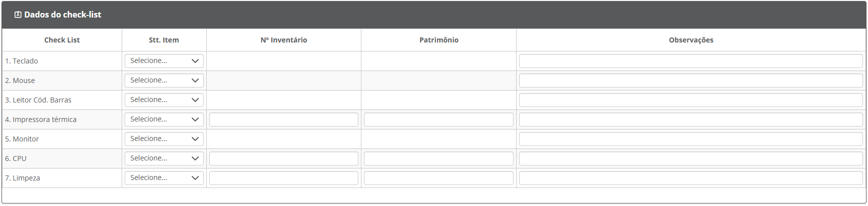
Task: Click Impressora térmica inventory number field
Action: pos(284,119)
